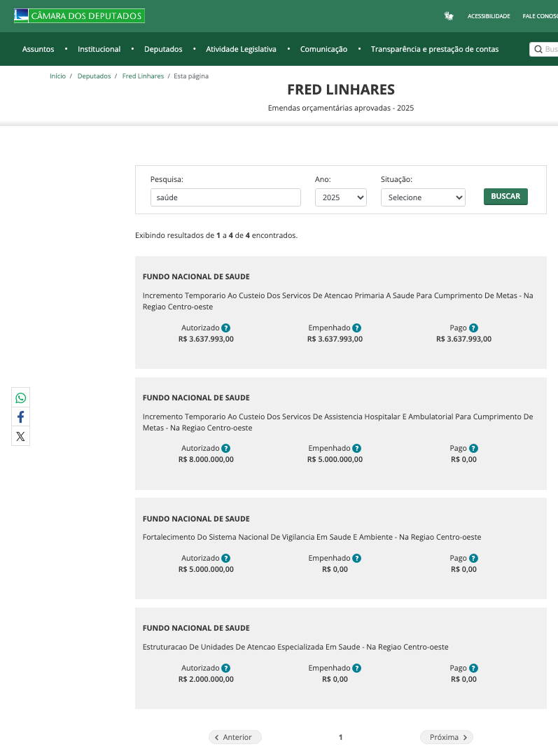Screen dimensions: 558x756
Task: Share page via WhatsApp icon
Action: pos(21,398)
